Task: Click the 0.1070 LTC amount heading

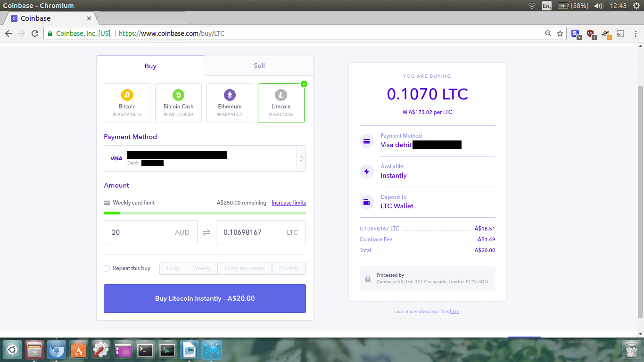Action: [428, 94]
